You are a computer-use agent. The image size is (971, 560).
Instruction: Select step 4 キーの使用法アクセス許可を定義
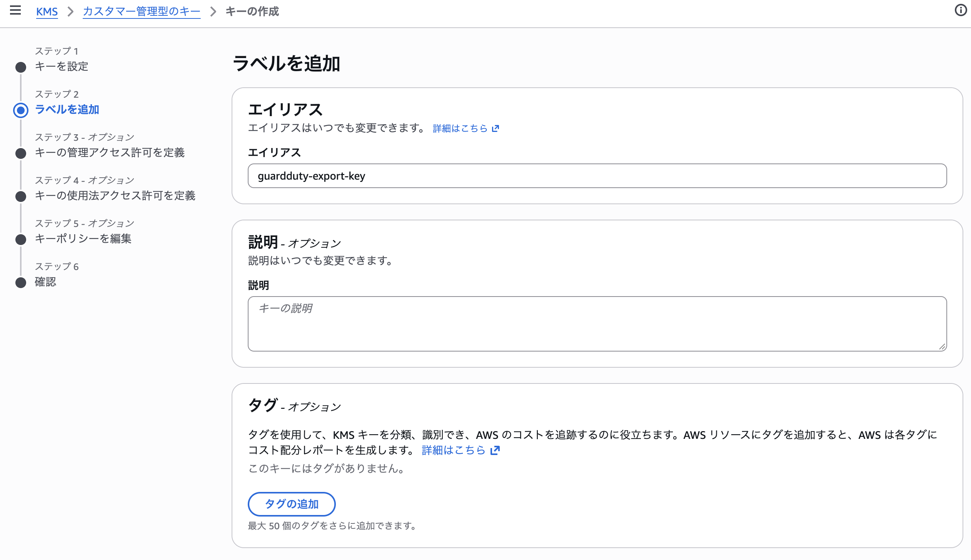click(x=115, y=196)
